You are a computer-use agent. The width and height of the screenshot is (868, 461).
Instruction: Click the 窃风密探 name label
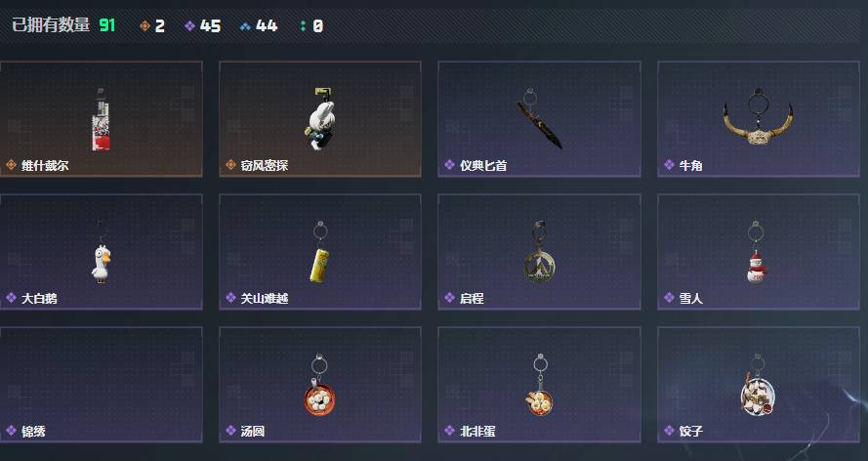pos(265,165)
